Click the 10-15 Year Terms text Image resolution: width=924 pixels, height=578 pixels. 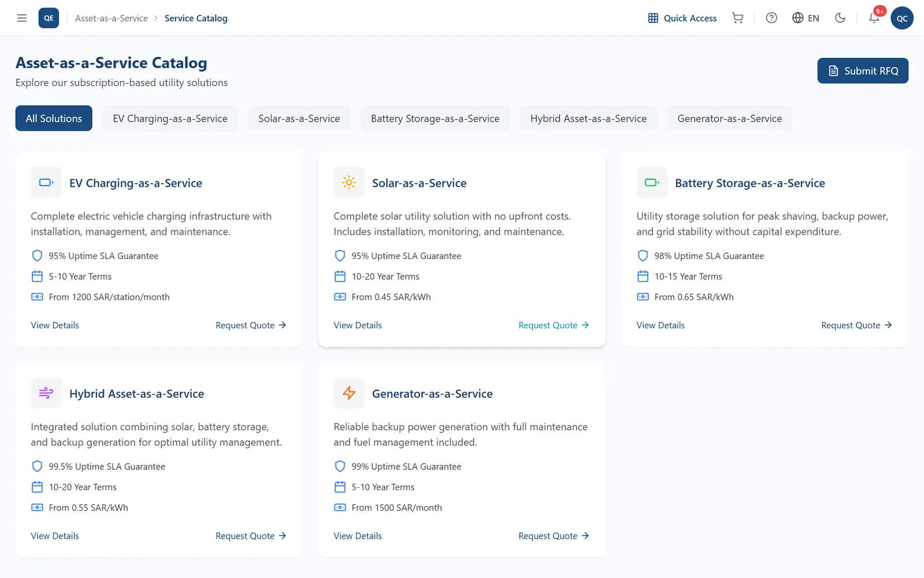pos(688,276)
